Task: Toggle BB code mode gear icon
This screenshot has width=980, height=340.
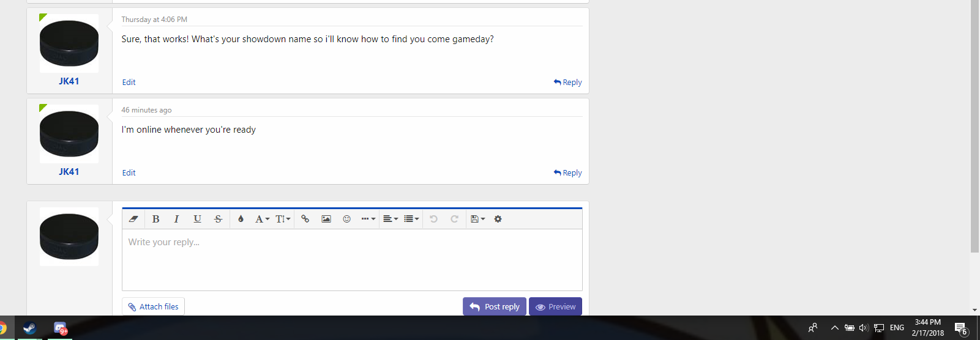Action: (498, 219)
